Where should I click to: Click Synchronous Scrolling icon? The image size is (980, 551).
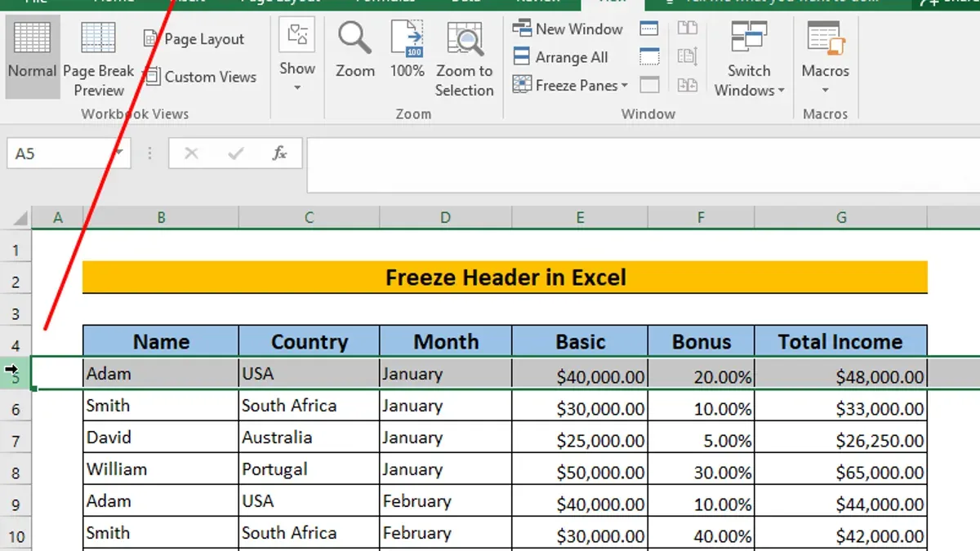click(x=688, y=57)
